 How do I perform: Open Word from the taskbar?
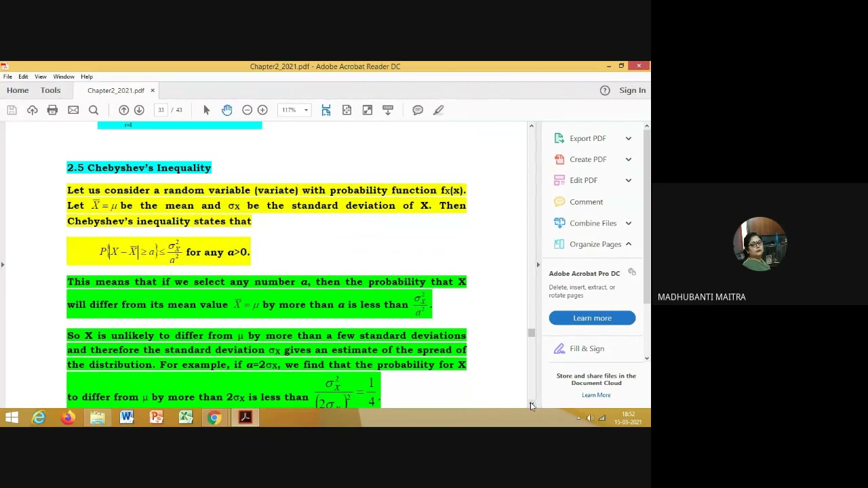[127, 418]
